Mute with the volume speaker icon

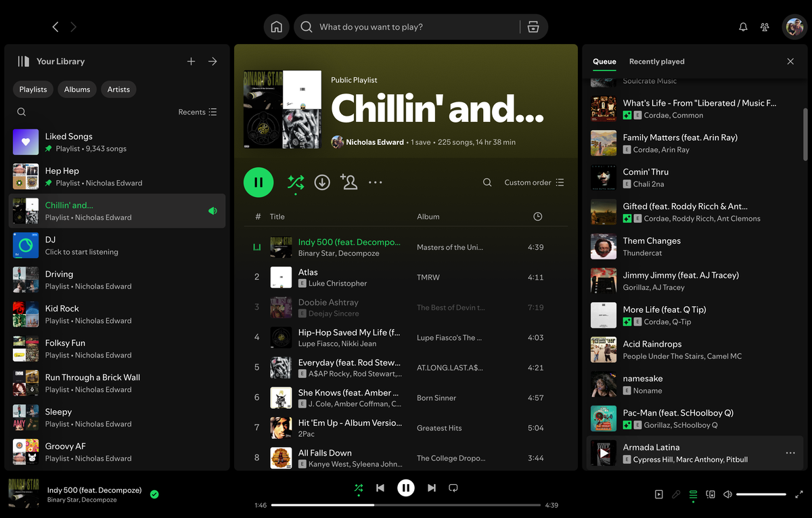(x=727, y=494)
